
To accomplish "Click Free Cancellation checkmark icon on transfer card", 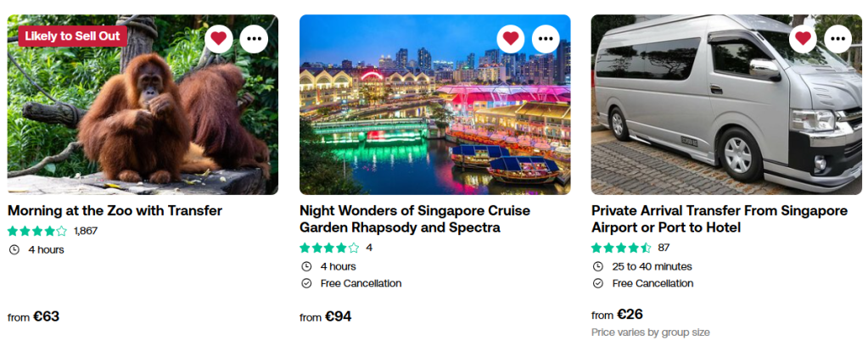I will pos(597,283).
